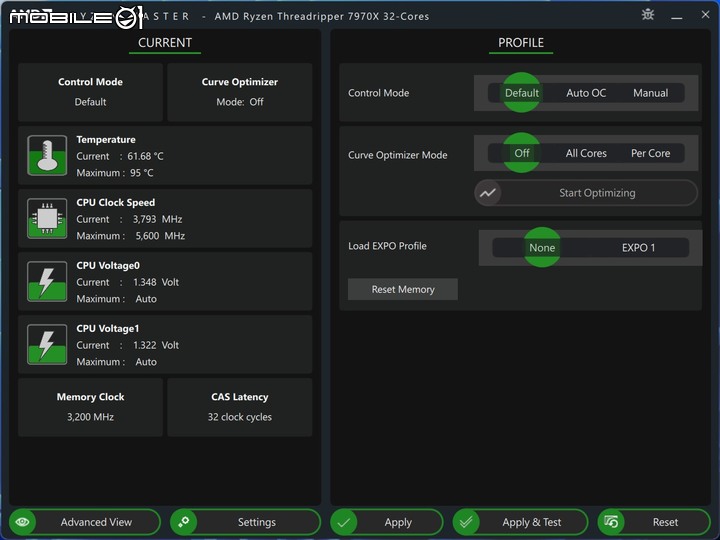
Task: Click the Curve Optimizer Mode: Off tile
Action: pos(240,92)
